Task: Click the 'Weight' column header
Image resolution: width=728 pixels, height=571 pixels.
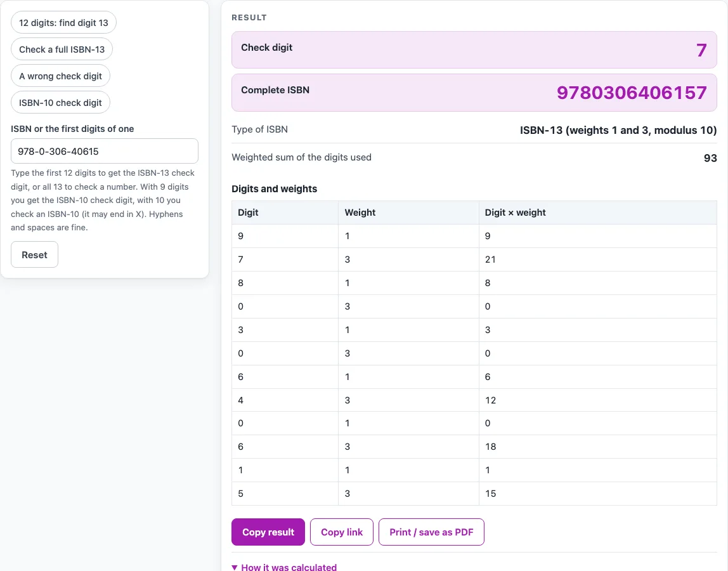Action: click(360, 213)
